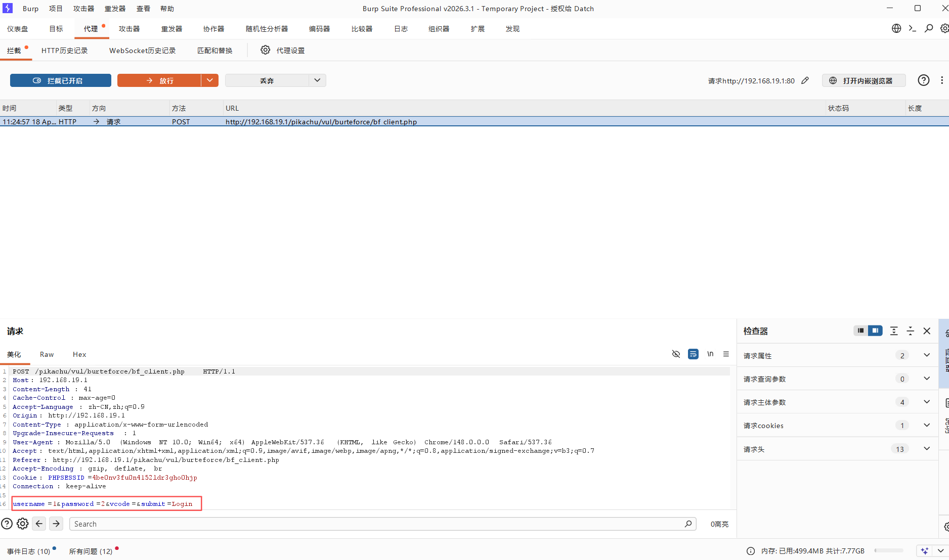Switch request view to Hex tab
The width and height of the screenshot is (949, 560).
click(79, 354)
